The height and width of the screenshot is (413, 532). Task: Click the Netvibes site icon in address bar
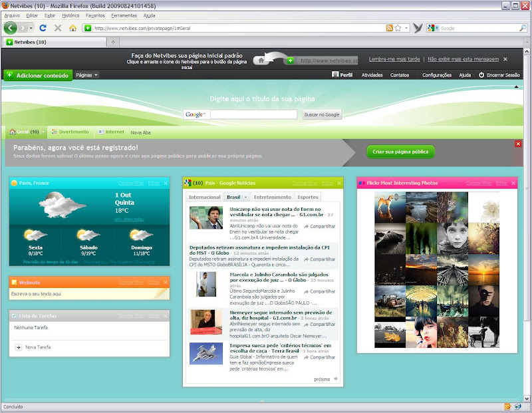pos(88,28)
